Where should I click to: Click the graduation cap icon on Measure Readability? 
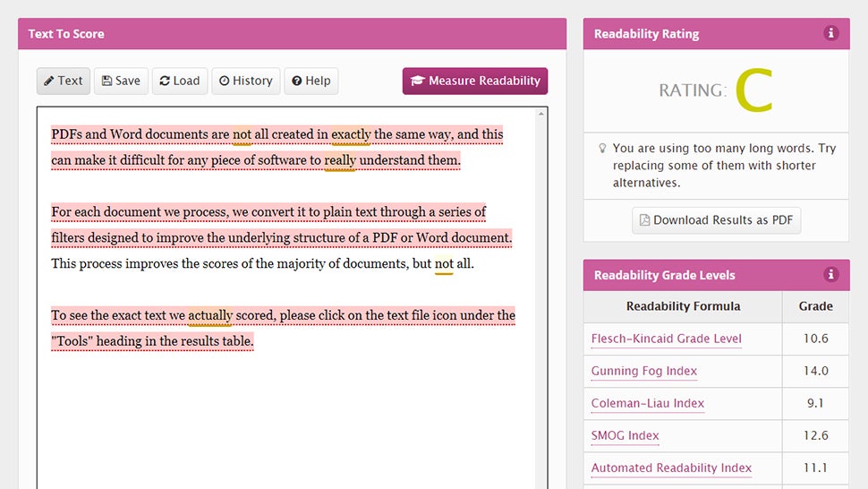pyautogui.click(x=417, y=81)
